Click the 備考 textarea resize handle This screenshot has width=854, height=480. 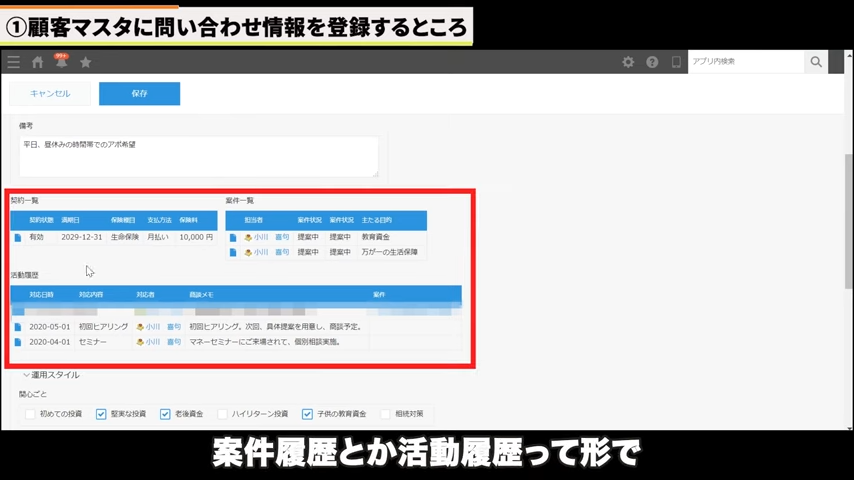pyautogui.click(x=375, y=174)
